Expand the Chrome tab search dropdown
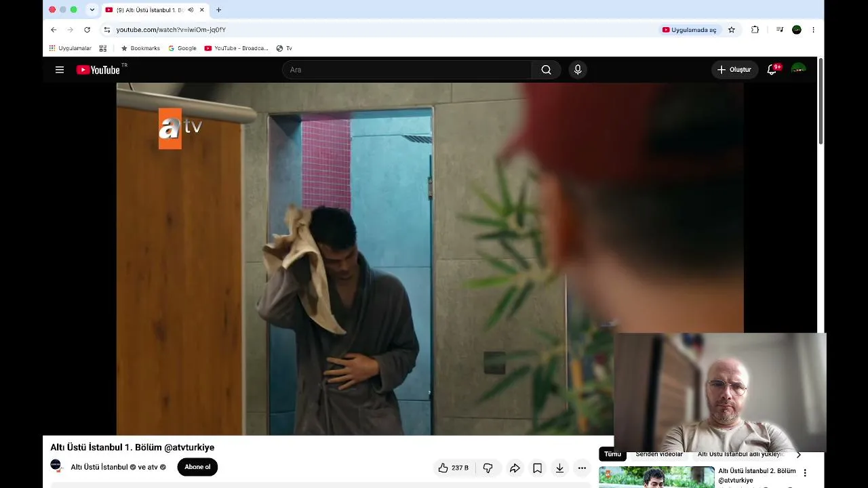Viewport: 868px width, 488px height. click(92, 10)
